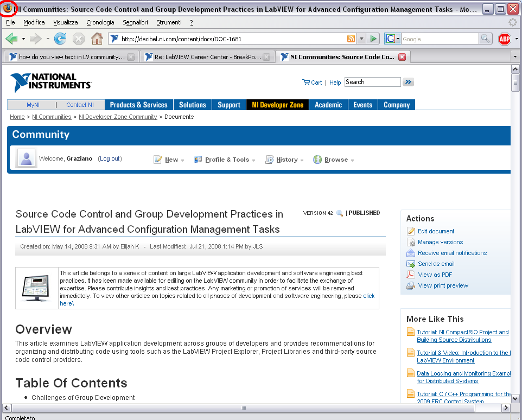Click the shopping cart icon

306,82
